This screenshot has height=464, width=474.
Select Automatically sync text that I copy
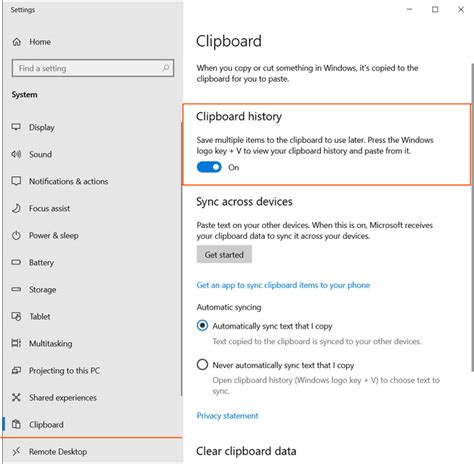click(x=202, y=325)
